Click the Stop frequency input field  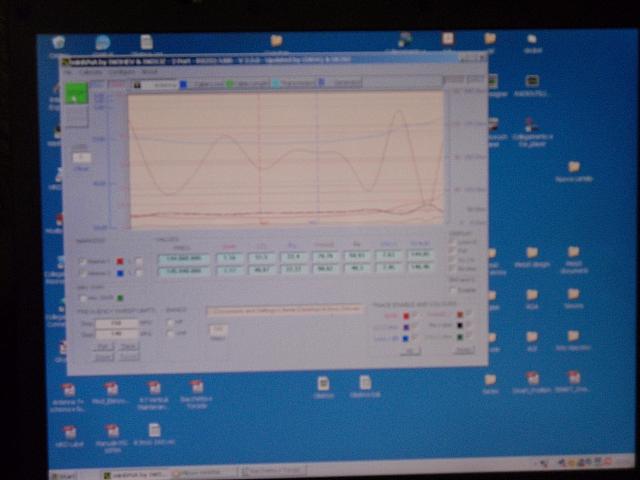click(117, 334)
